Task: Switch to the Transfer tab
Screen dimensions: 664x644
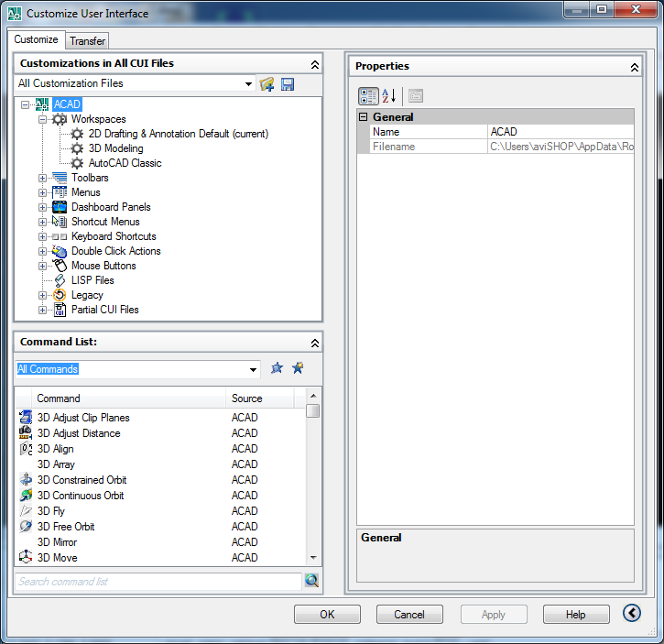Action: (x=87, y=40)
